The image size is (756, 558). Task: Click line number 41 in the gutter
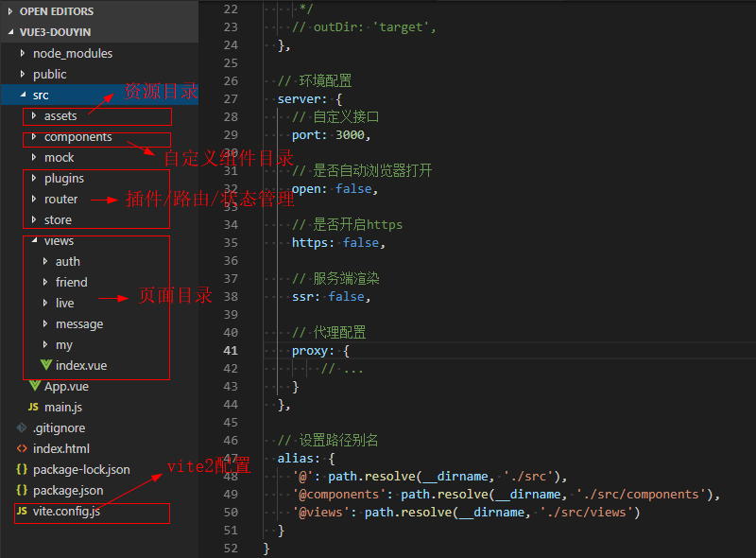[x=231, y=351]
